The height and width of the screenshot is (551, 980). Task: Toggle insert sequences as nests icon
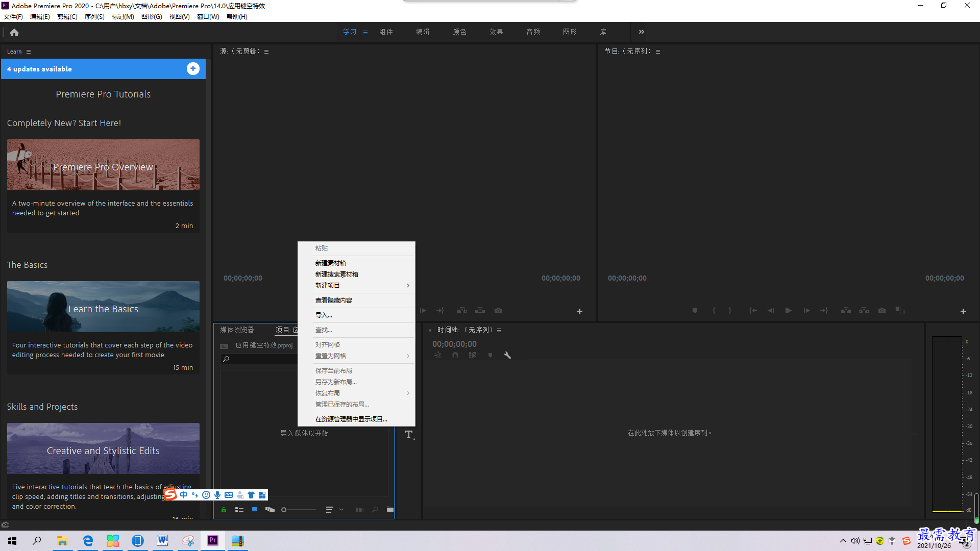coord(438,355)
